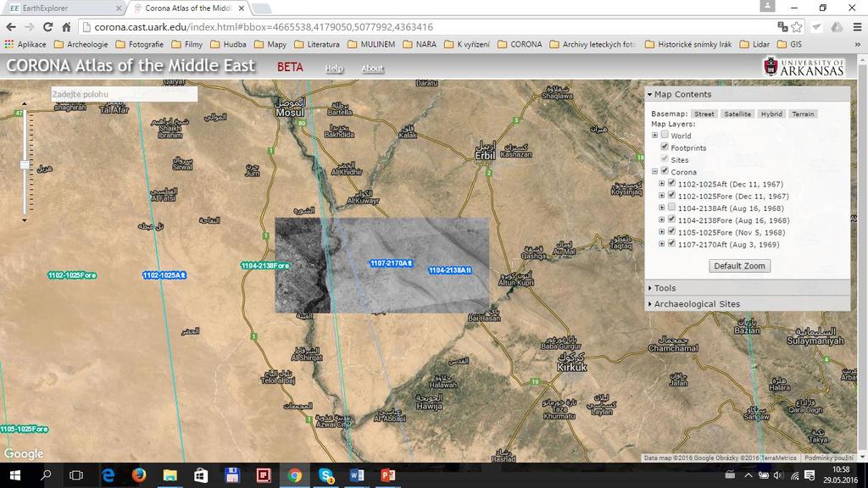Switch to Word from the taskbar
Screen dimensions: 868x488
357,475
